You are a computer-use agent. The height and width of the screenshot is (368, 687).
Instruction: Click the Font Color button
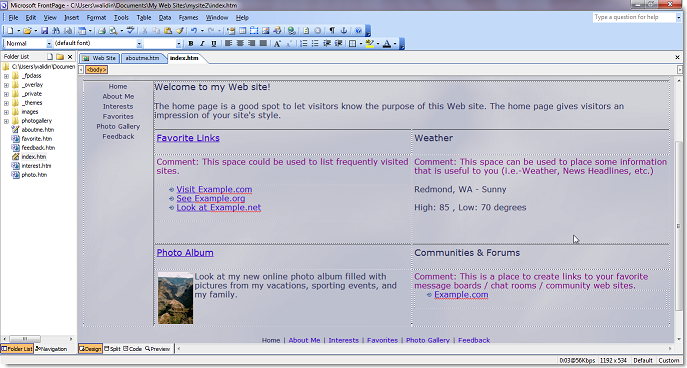tap(387, 43)
